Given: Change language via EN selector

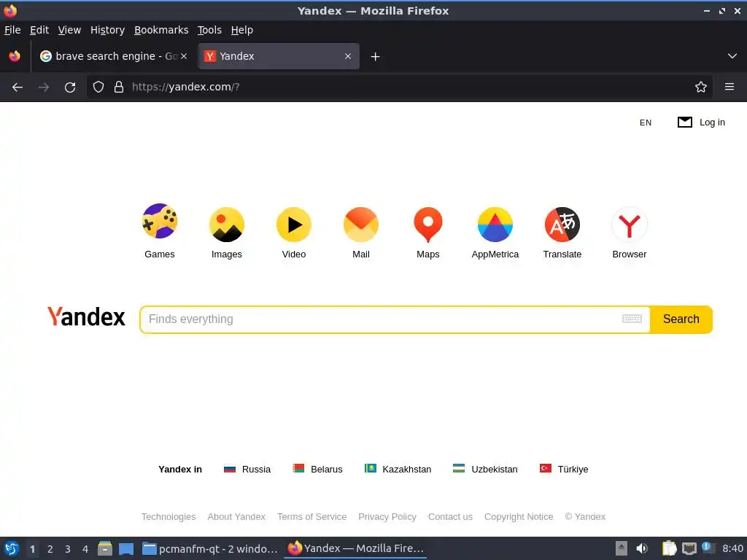Looking at the screenshot, I should tap(646, 122).
